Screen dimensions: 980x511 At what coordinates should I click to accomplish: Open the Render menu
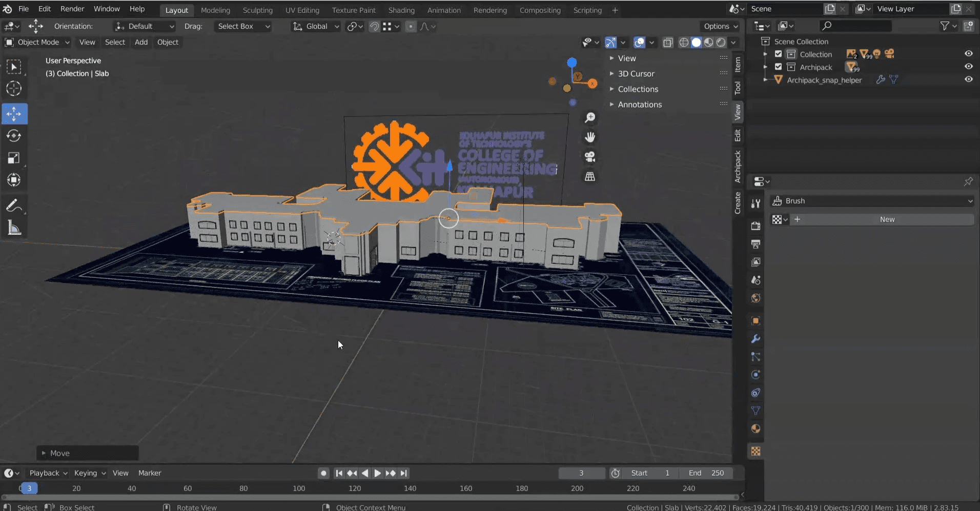click(72, 9)
